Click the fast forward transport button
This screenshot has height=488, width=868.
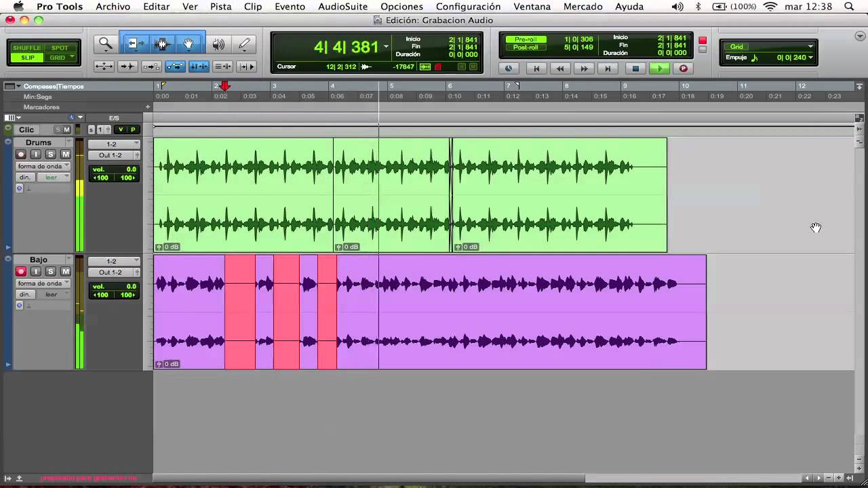(x=584, y=68)
